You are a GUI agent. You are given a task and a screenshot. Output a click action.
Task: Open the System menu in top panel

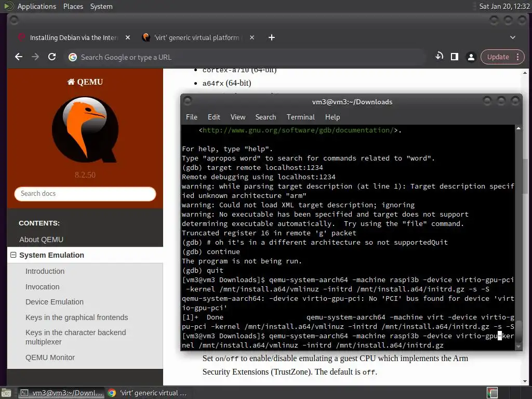pos(101,6)
